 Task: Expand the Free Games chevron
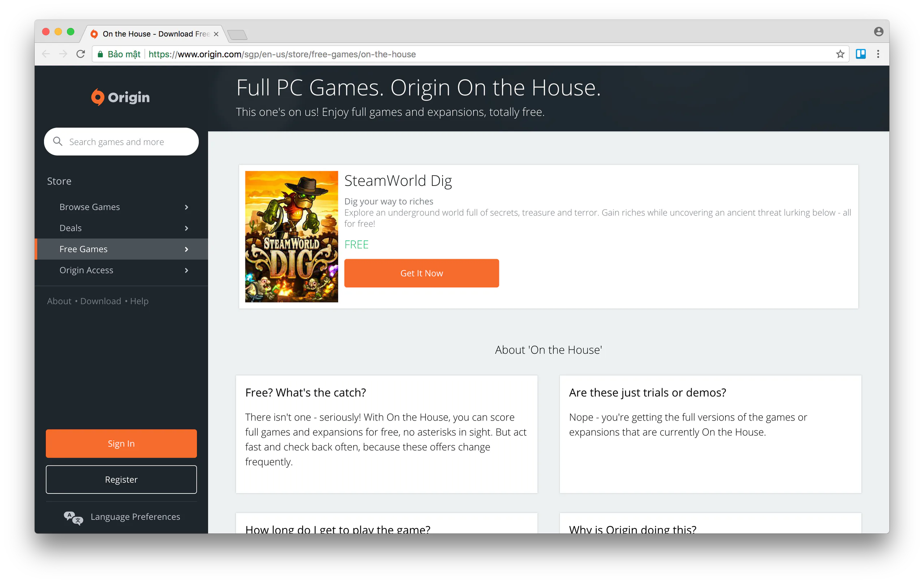coord(187,249)
